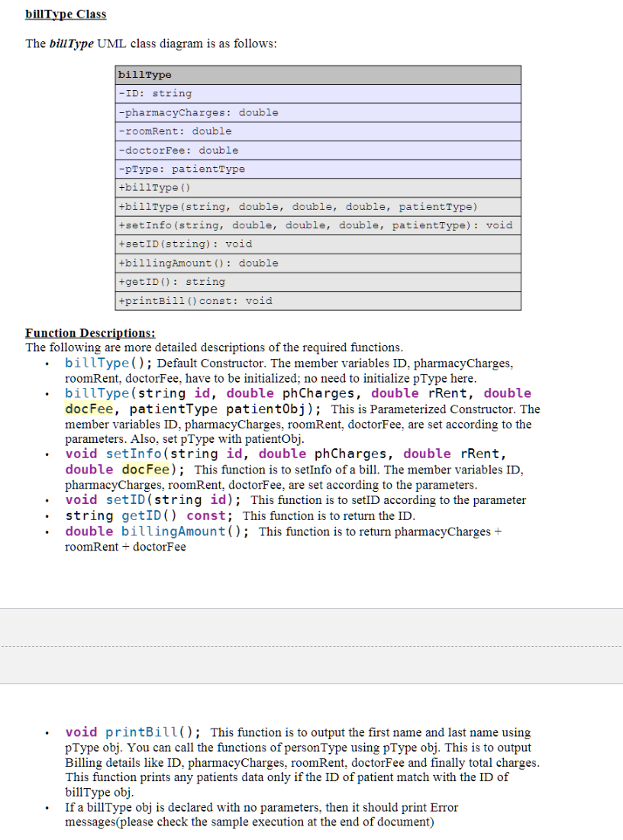Click the -pType: patientType row
Image resolution: width=623 pixels, height=840 pixels.
pos(318,169)
